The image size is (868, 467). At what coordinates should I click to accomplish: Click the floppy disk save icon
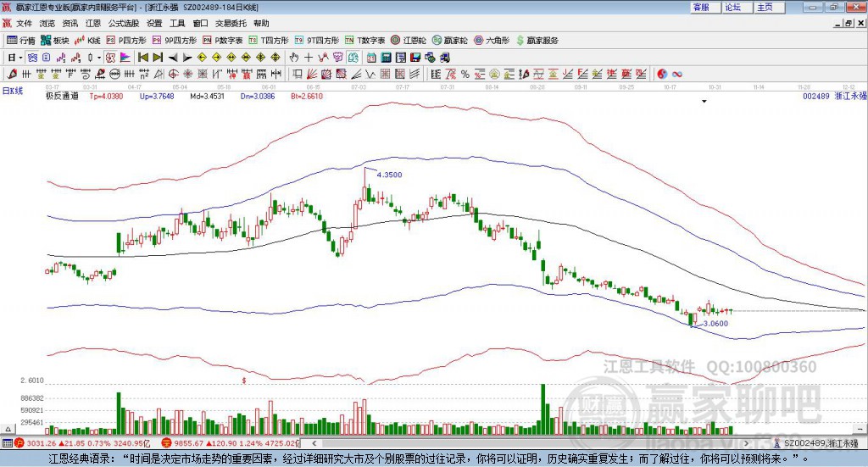coord(415,58)
